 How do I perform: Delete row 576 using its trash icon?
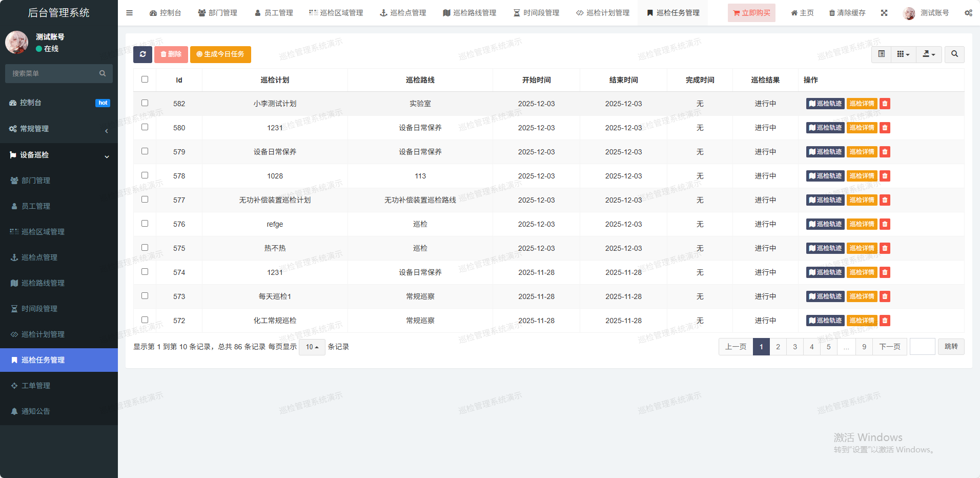pyautogui.click(x=885, y=224)
